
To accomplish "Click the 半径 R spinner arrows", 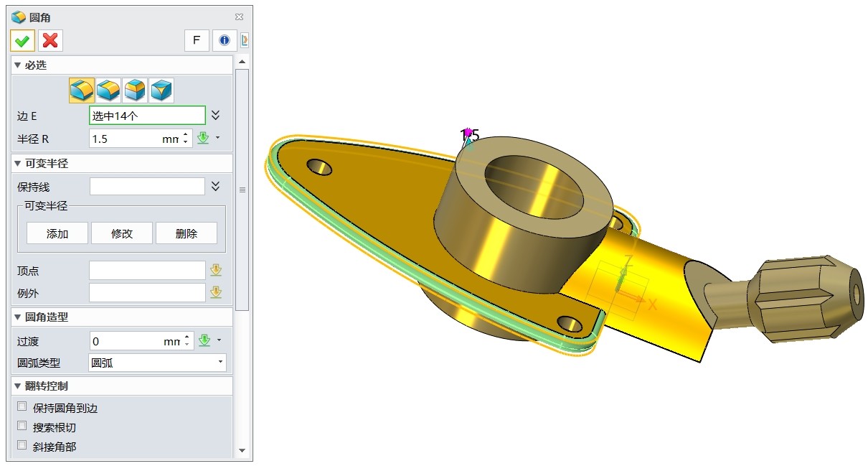I will 186,139.
